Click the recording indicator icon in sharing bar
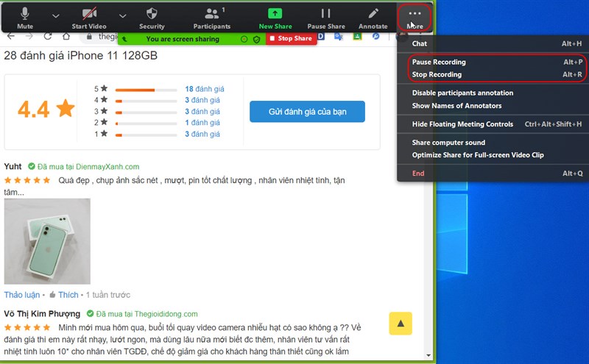 (x=244, y=39)
